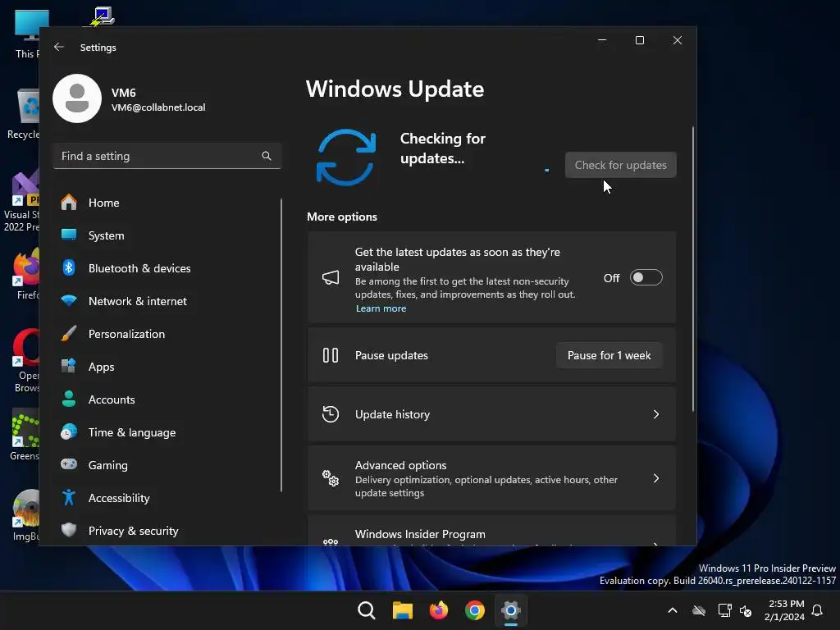Image resolution: width=840 pixels, height=630 pixels.
Task: Click the Personalization paintbrush icon
Action: (x=69, y=333)
